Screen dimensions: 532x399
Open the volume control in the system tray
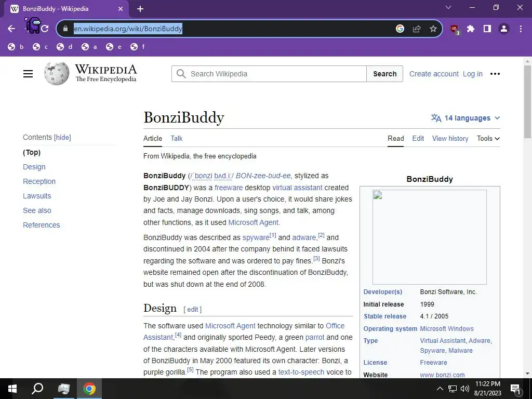[465, 389]
